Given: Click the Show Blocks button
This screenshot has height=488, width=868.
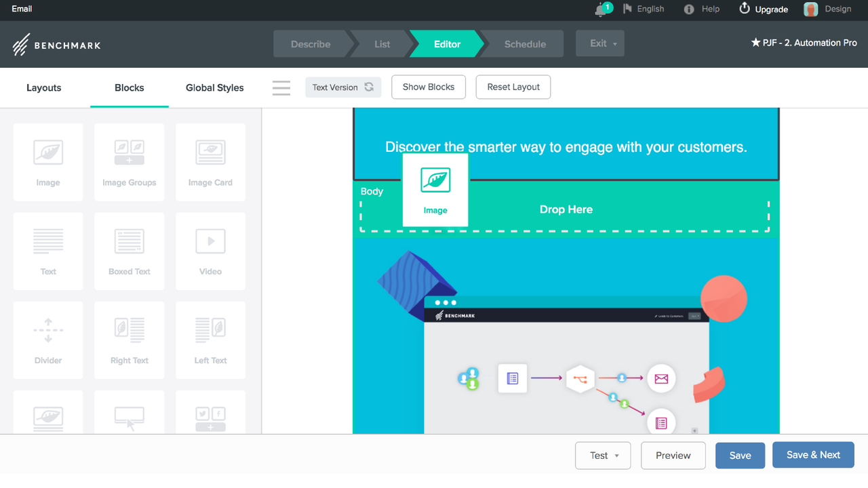Looking at the screenshot, I should pos(428,87).
